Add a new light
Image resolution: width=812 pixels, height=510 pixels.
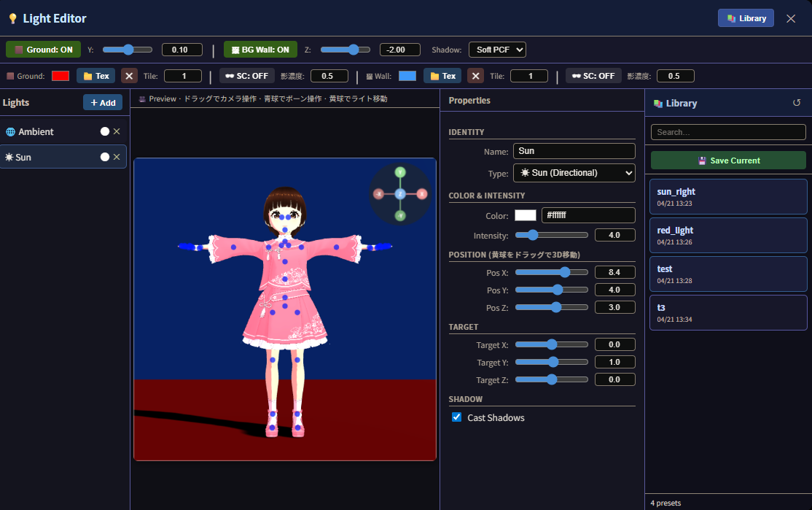click(103, 103)
